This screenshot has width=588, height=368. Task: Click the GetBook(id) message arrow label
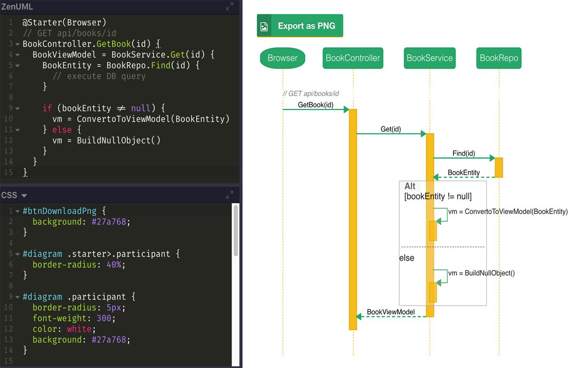click(315, 105)
